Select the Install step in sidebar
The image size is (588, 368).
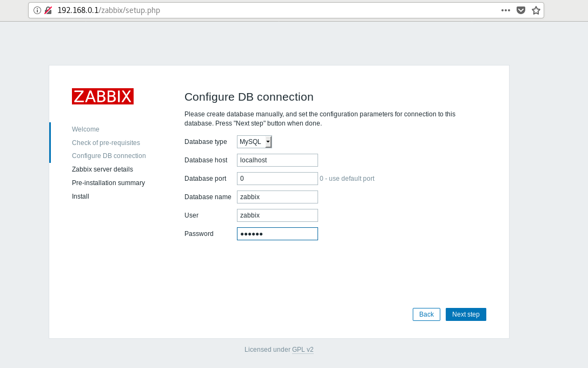pyautogui.click(x=81, y=196)
